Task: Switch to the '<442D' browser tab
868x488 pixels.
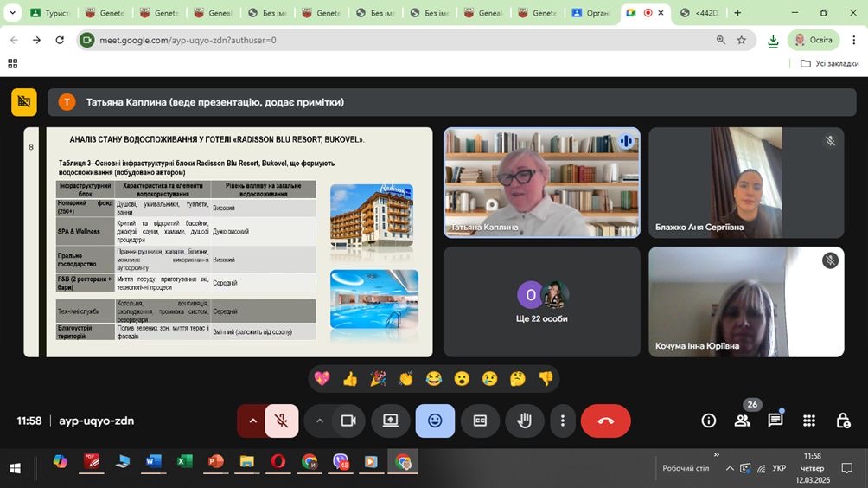Action: [x=699, y=13]
